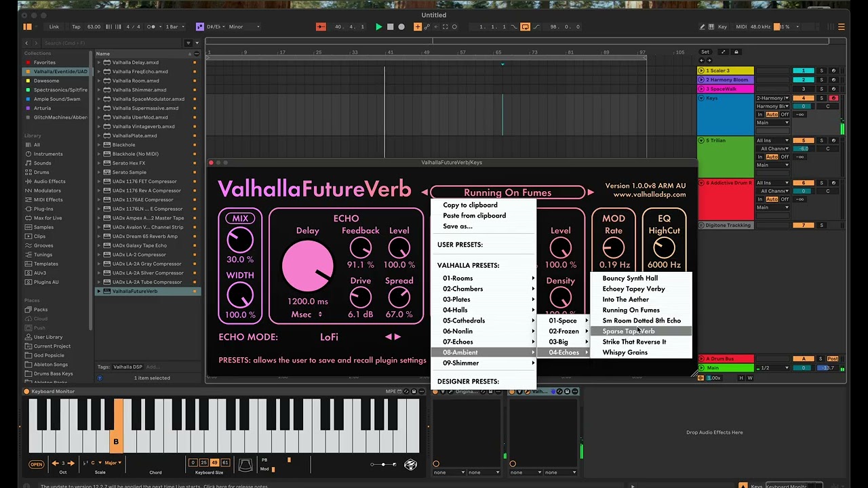Toggle track activator 3 for SpaceWalk
This screenshot has height=488, width=868.
[x=804, y=89]
